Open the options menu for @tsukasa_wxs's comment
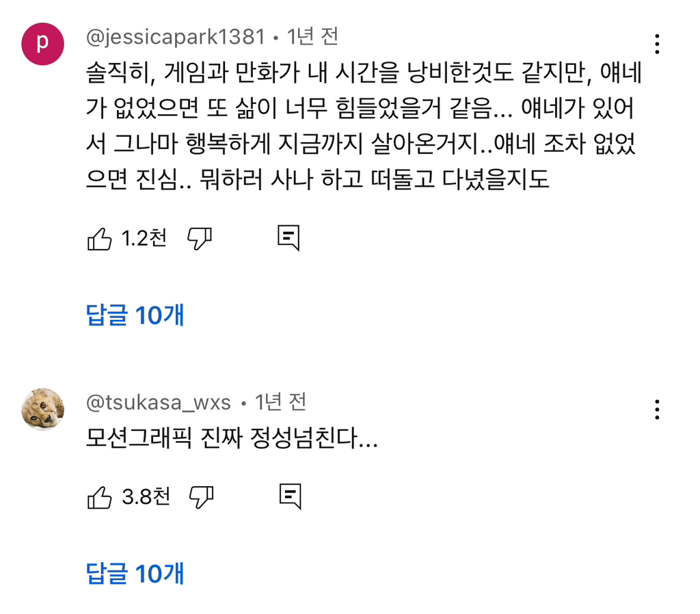Image resolution: width=700 pixels, height=614 pixels. click(x=657, y=409)
